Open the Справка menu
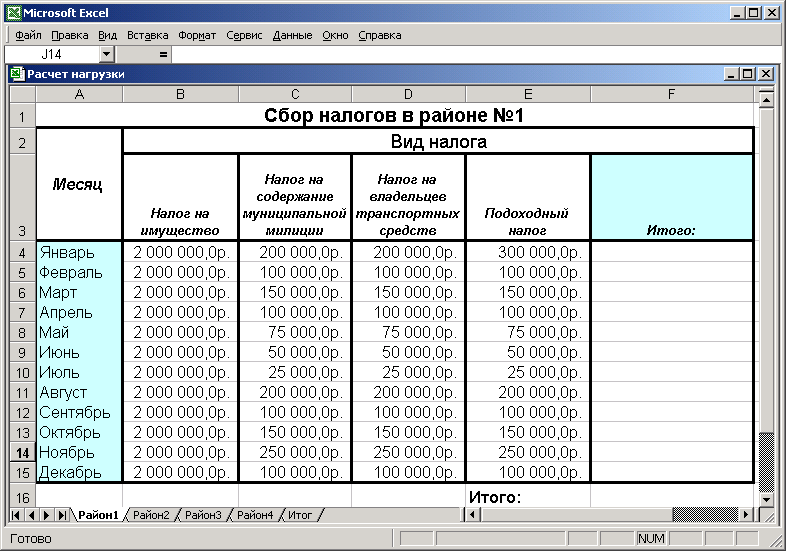This screenshot has width=786, height=551. click(379, 35)
